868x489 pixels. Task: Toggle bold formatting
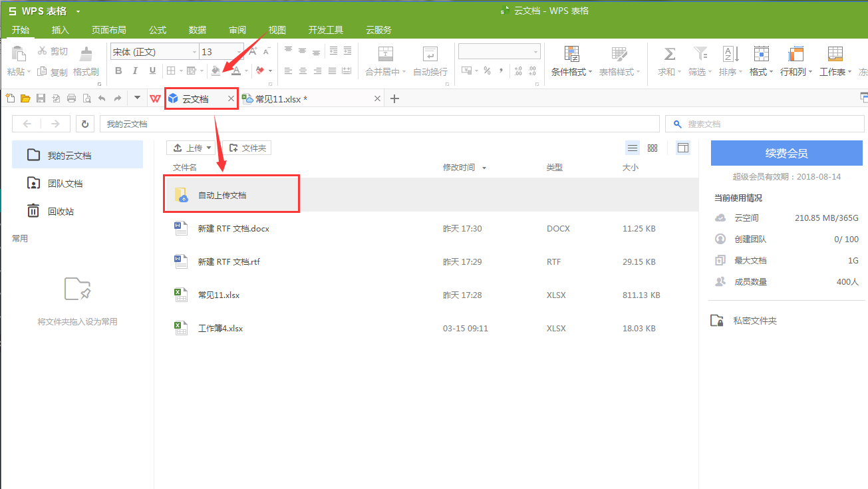coord(118,71)
